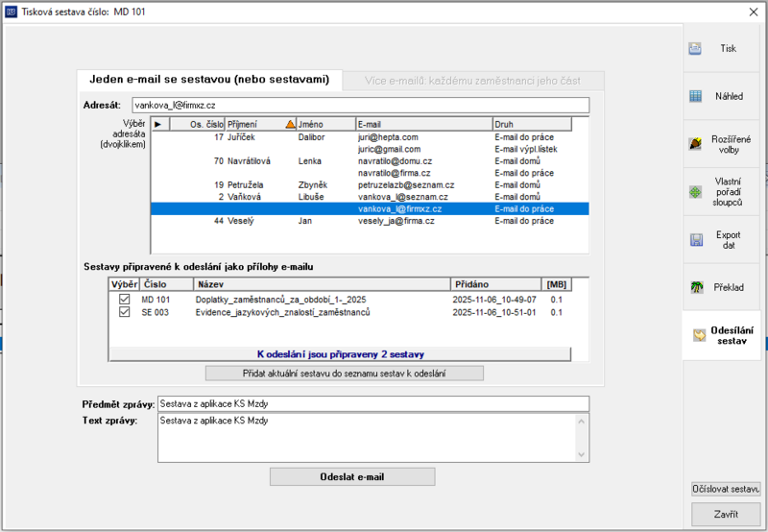Click the row pointer arrow column header

tap(160, 125)
